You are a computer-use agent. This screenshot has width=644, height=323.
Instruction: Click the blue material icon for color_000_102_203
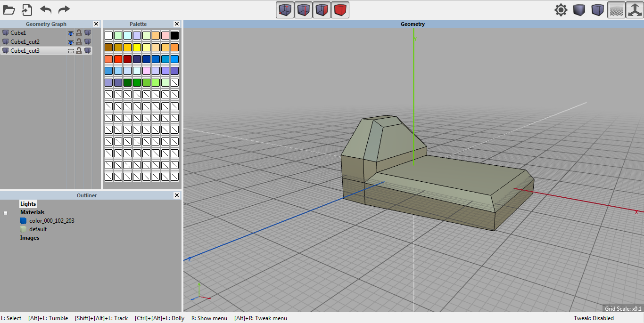(24, 221)
